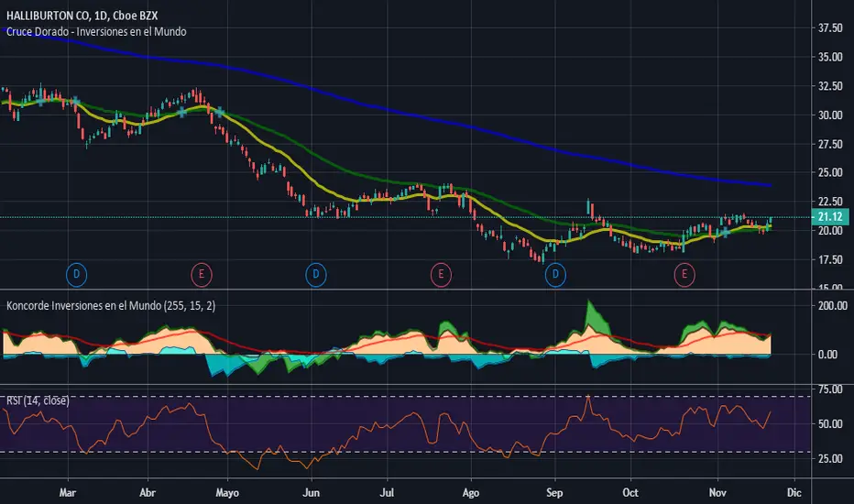The width and height of the screenshot is (854, 504).
Task: Click the RSI peak touching the upper band
Action: 588,397
